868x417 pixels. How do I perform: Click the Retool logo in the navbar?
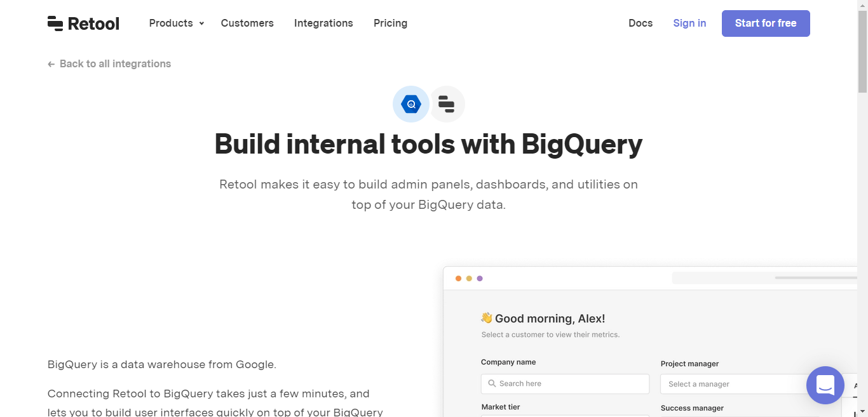83,23
